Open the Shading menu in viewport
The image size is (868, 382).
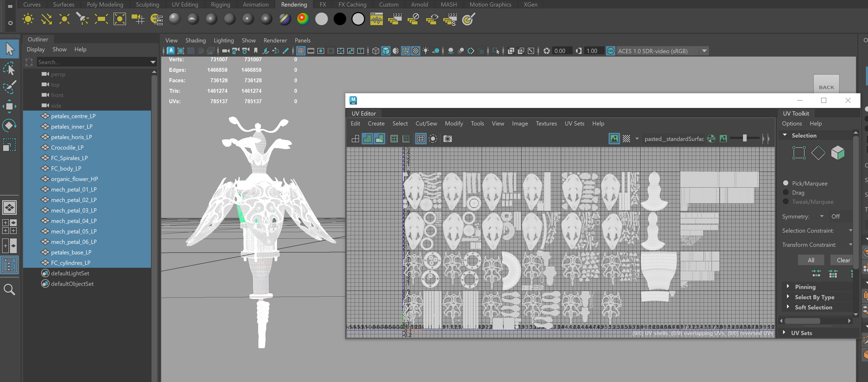pyautogui.click(x=196, y=40)
